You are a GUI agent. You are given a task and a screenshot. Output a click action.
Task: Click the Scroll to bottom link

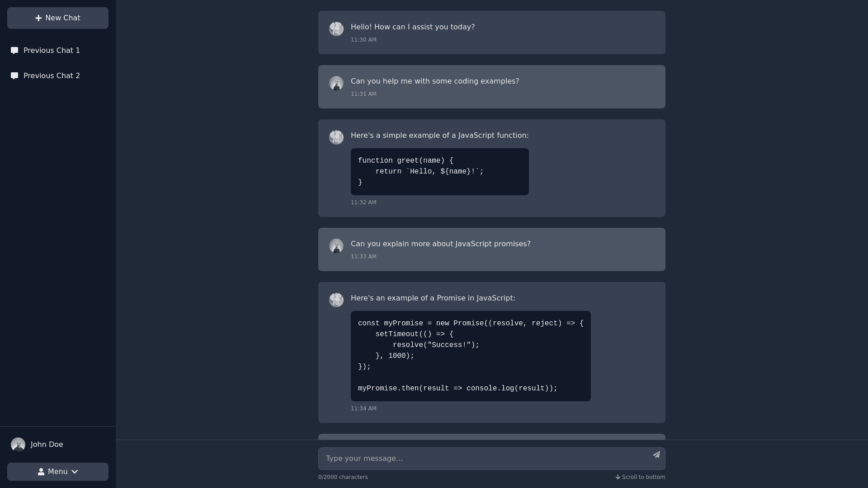point(643,477)
